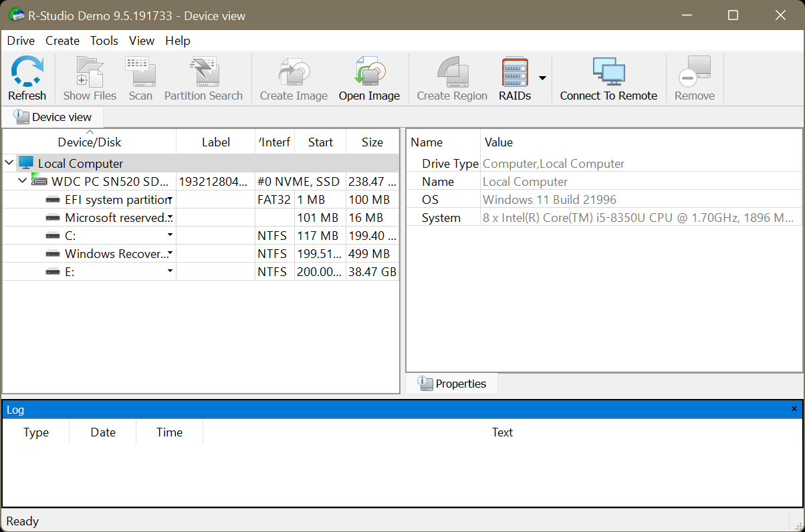Open the dropdown arrow beside C: partition
Image resolution: width=805 pixels, height=532 pixels.
pos(170,235)
